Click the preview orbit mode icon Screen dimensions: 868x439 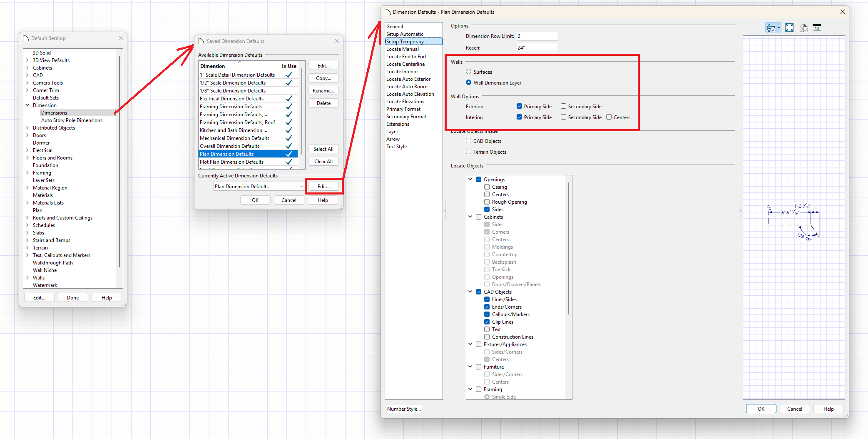[x=771, y=28]
